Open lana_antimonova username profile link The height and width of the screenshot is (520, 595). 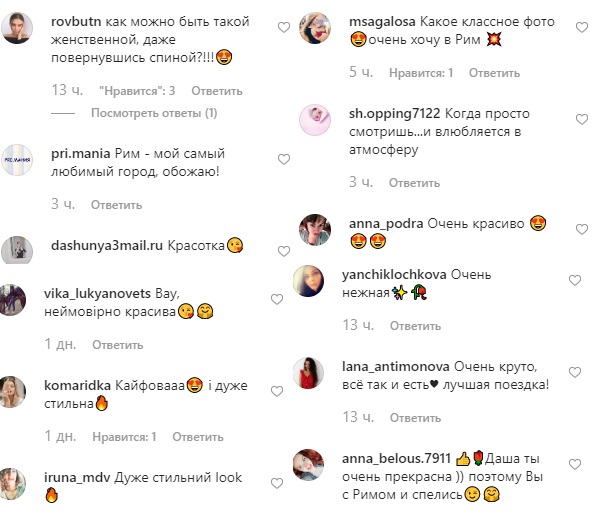pos(396,367)
